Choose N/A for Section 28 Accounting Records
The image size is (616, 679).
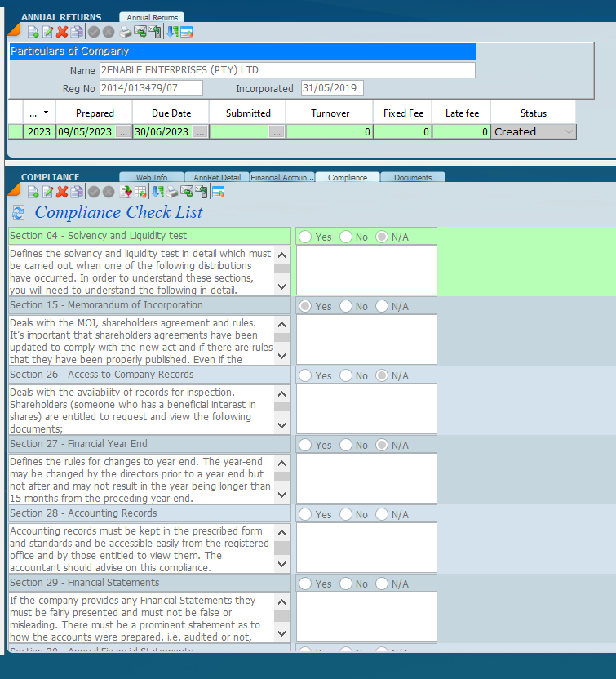pyautogui.click(x=382, y=514)
